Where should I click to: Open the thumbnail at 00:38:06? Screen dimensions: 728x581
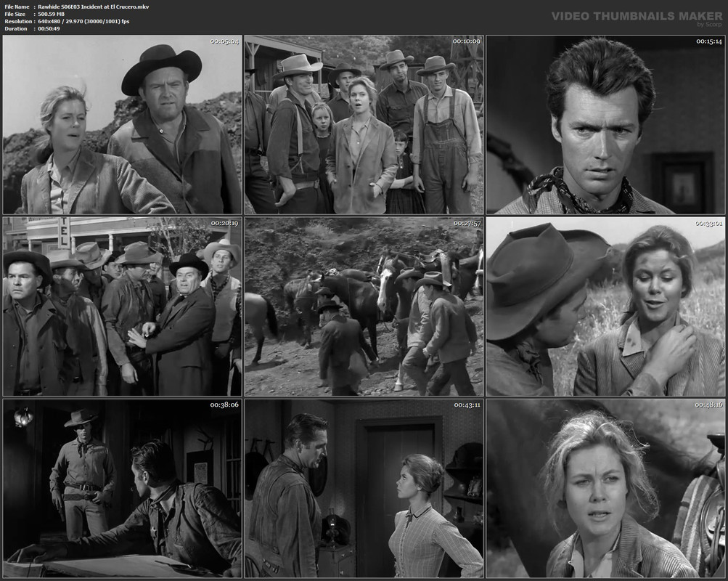(x=122, y=488)
